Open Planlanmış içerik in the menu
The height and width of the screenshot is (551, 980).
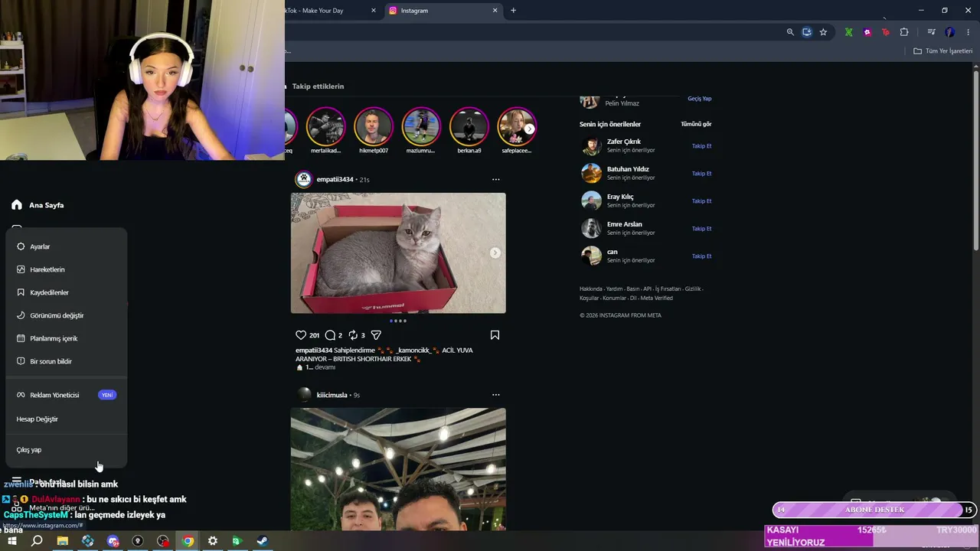(67, 338)
